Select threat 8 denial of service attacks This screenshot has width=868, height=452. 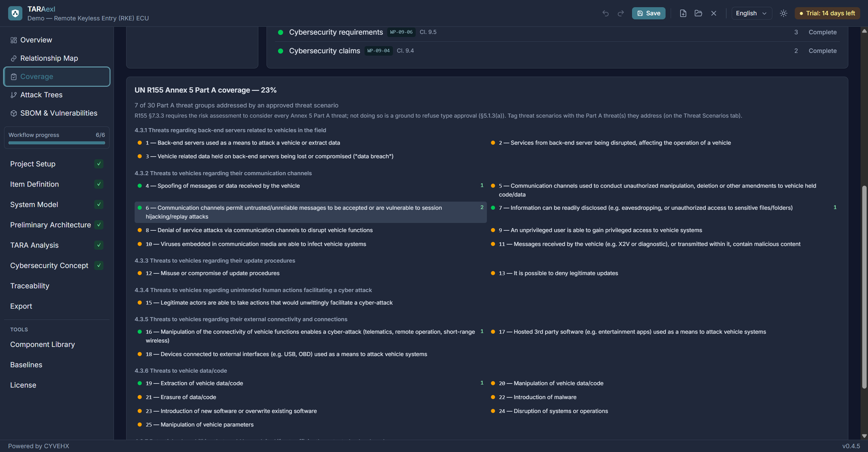(x=310, y=230)
